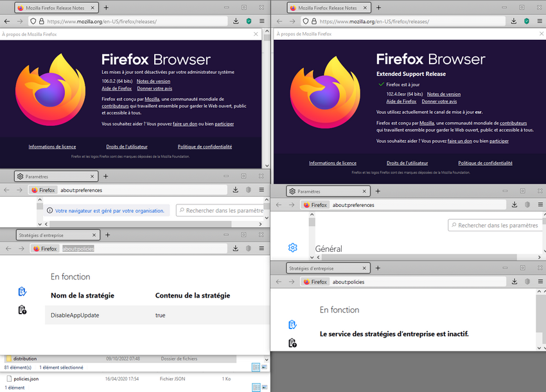Click back arrow in top-left release notes window
546x392 pixels.
[7, 21]
